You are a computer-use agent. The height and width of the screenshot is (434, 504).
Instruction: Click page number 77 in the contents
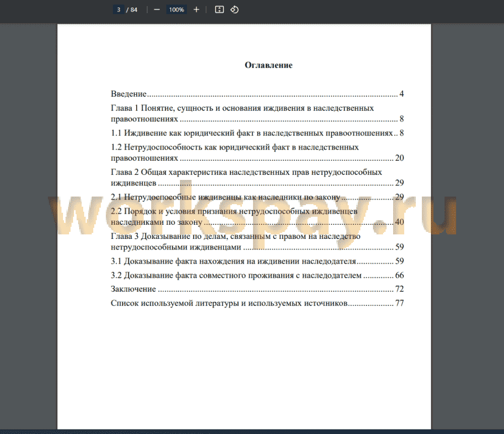[x=400, y=303]
